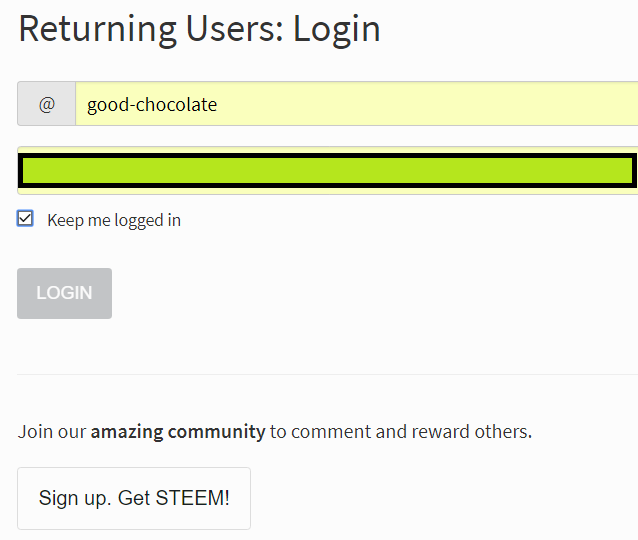This screenshot has width=638, height=540.
Task: Uncheck the Keep me logged in checkbox
Action: click(26, 219)
